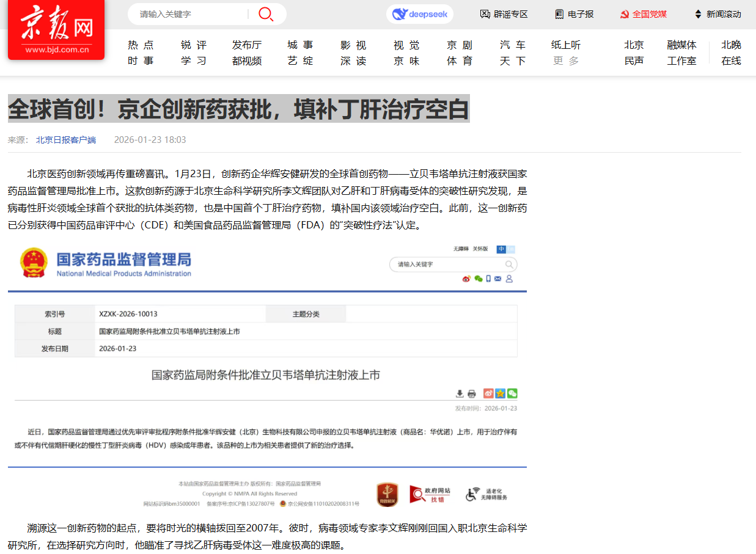The width and height of the screenshot is (756, 554).
Task: Expand the 更多 navigation menu
Action: (565, 61)
